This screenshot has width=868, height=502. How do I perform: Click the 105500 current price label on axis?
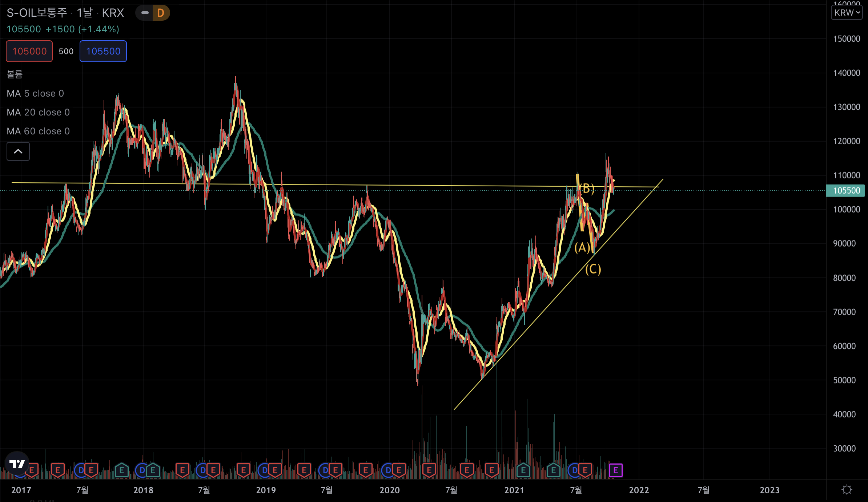(846, 190)
